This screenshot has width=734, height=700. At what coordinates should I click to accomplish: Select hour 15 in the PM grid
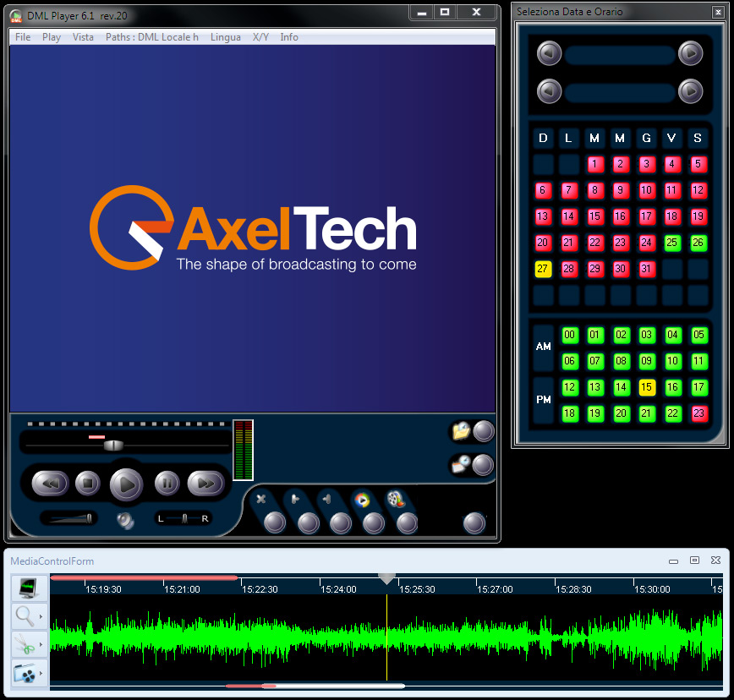pos(647,387)
